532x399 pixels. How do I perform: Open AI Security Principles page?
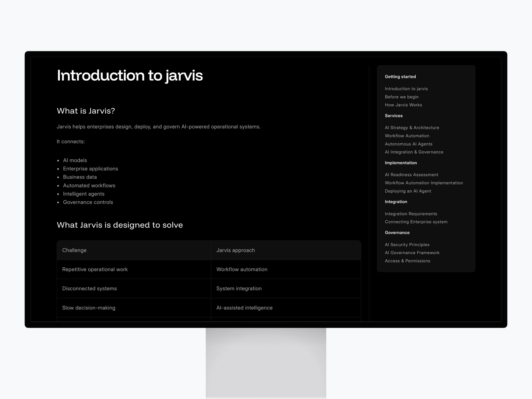point(407,245)
